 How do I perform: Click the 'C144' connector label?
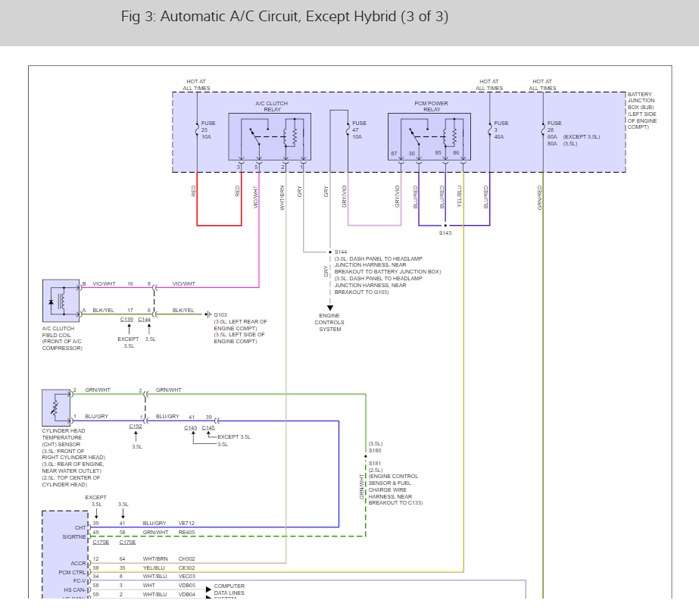coord(145,320)
